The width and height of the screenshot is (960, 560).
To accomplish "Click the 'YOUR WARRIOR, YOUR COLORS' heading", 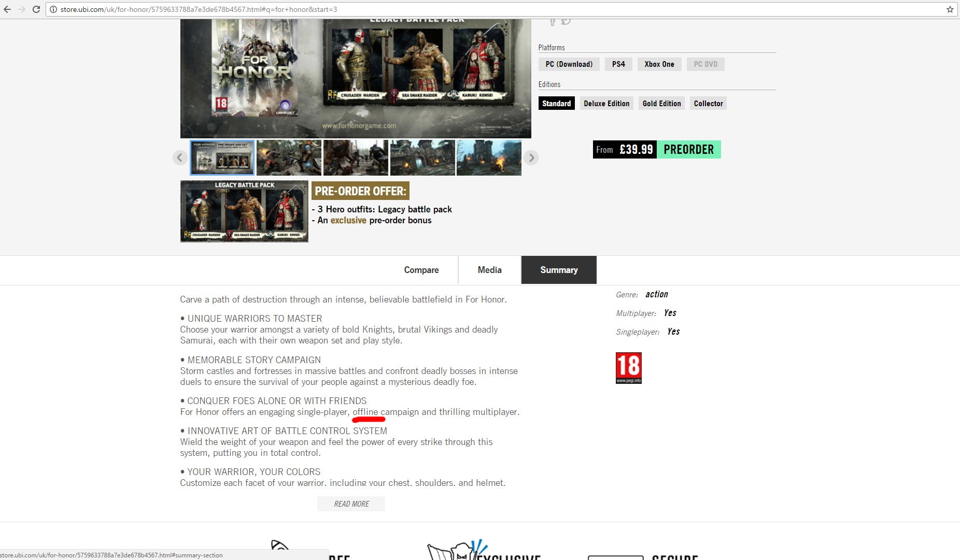I will click(254, 472).
